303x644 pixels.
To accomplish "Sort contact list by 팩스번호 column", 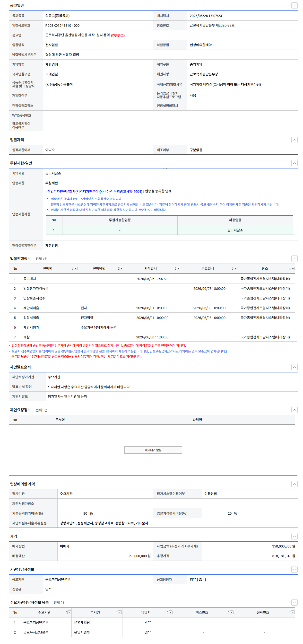I will [x=229, y=612].
